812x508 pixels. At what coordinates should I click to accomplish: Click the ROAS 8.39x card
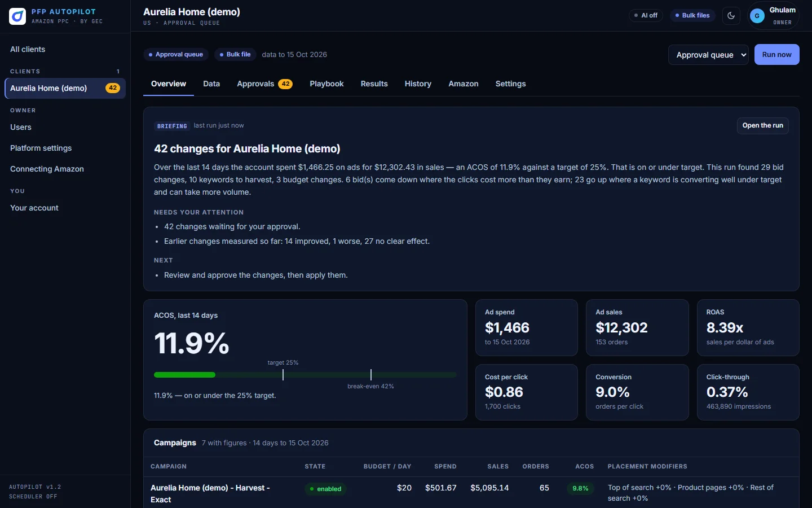click(748, 327)
